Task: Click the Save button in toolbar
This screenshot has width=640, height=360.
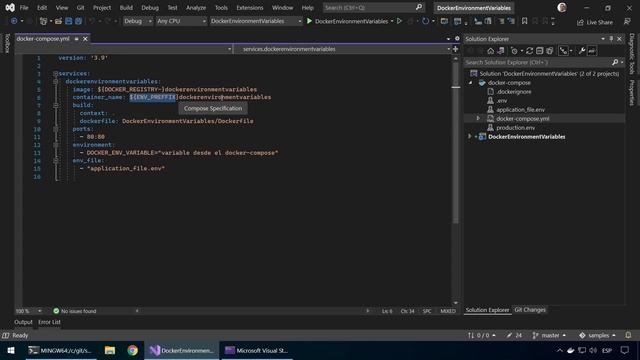Action: click(69, 21)
